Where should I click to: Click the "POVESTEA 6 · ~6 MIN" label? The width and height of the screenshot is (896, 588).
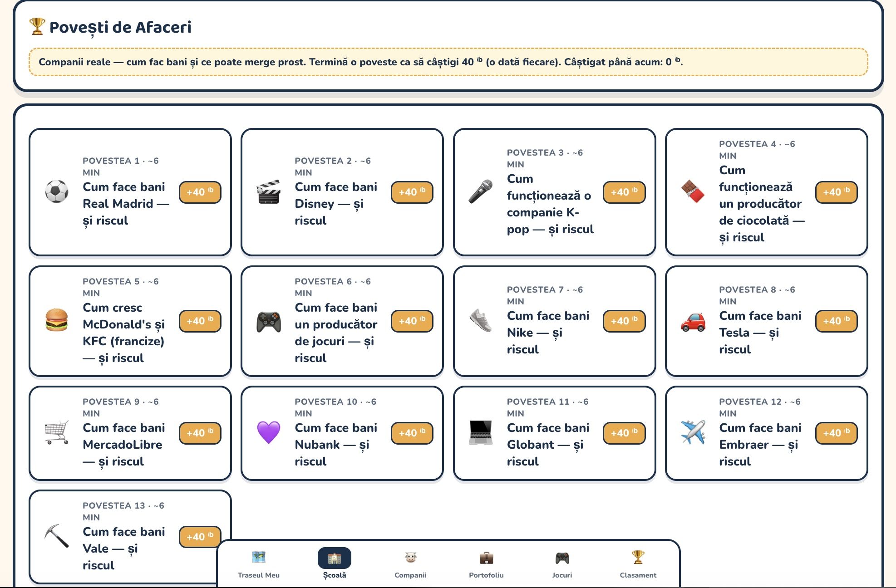tap(333, 287)
